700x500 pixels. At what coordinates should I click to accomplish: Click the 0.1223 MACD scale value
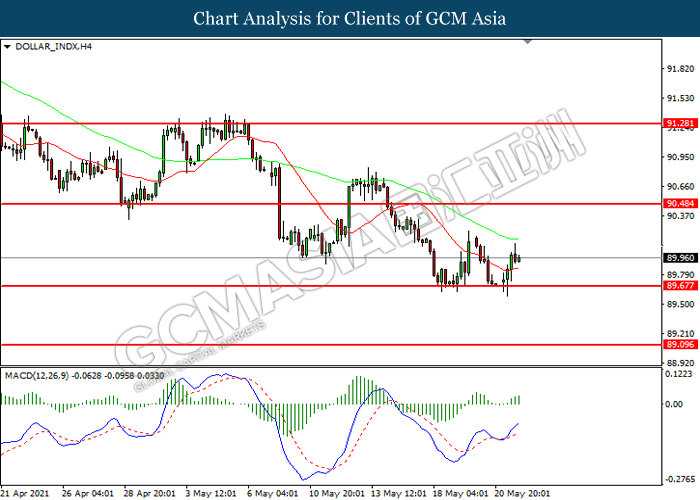coord(679,374)
